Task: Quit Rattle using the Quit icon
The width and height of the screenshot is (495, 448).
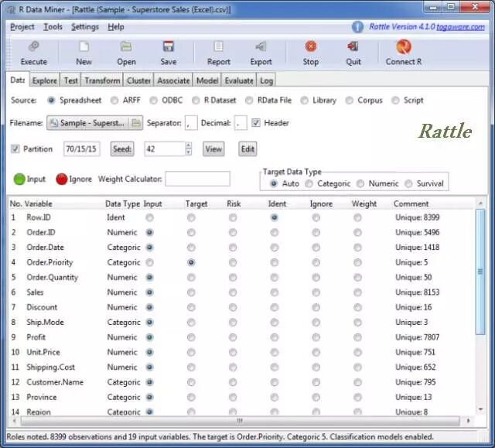Action: [353, 46]
